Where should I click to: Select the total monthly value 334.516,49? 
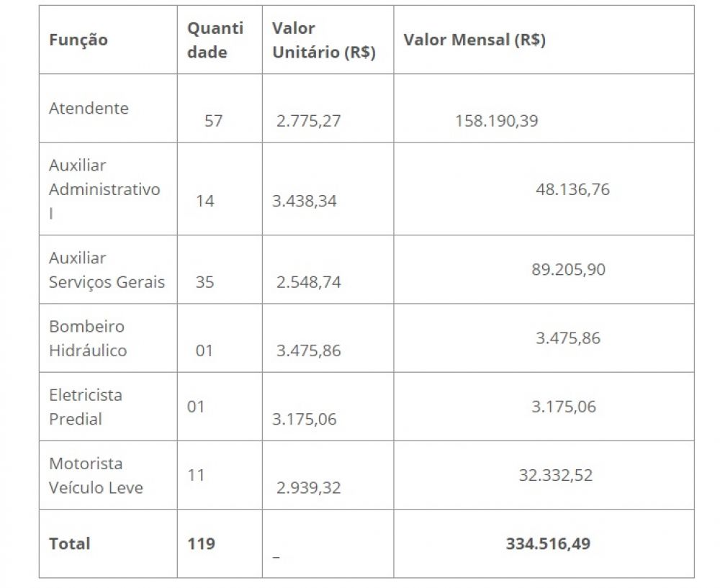[548, 543]
